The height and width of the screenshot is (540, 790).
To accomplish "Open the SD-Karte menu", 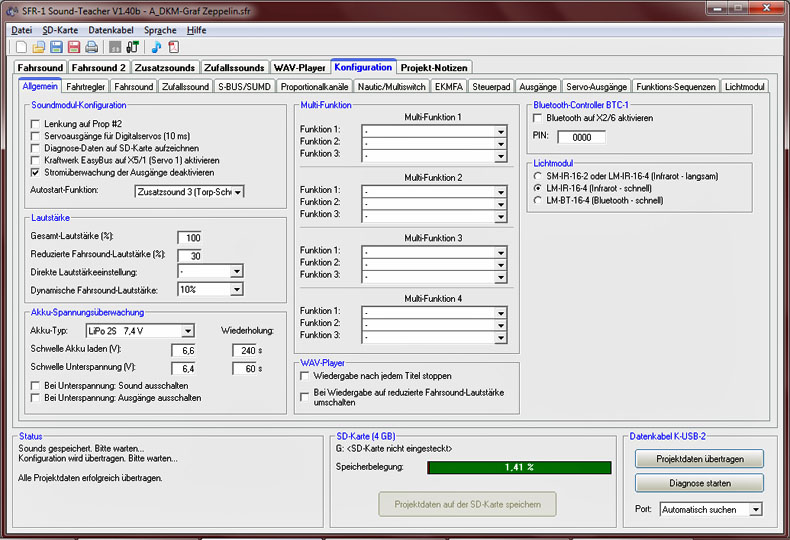I will (60, 30).
